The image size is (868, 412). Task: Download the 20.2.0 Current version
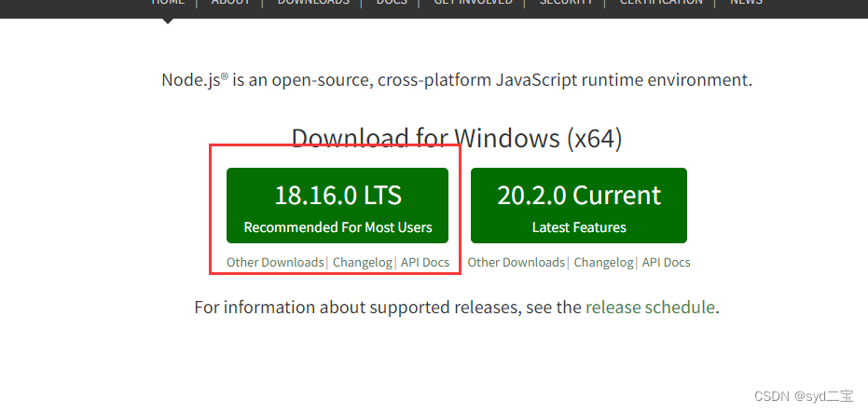pos(578,205)
